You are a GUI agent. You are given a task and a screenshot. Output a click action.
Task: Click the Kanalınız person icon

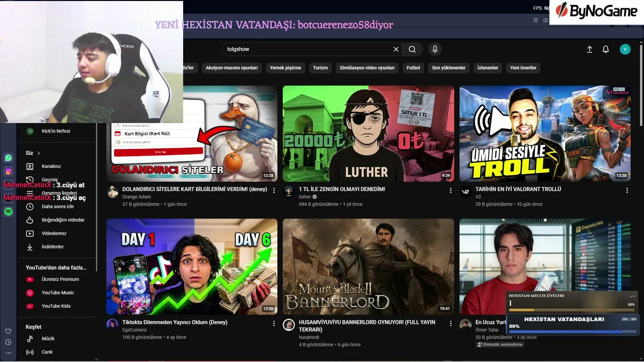30,166
